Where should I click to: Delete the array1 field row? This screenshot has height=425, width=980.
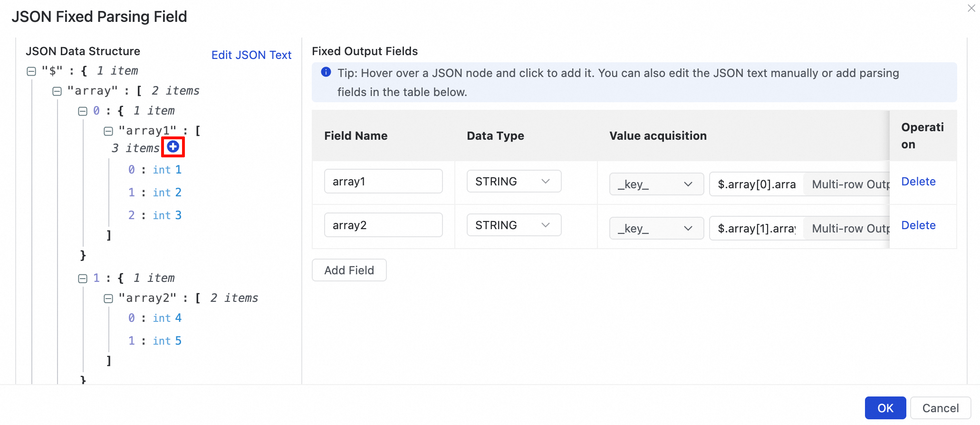coord(918,182)
